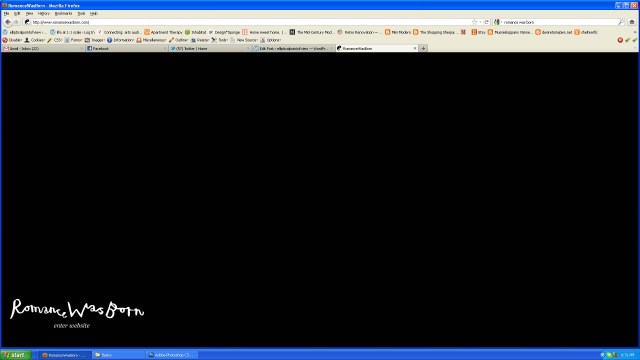Click the red error indicator icon
The width and height of the screenshot is (640, 360).
click(x=620, y=40)
